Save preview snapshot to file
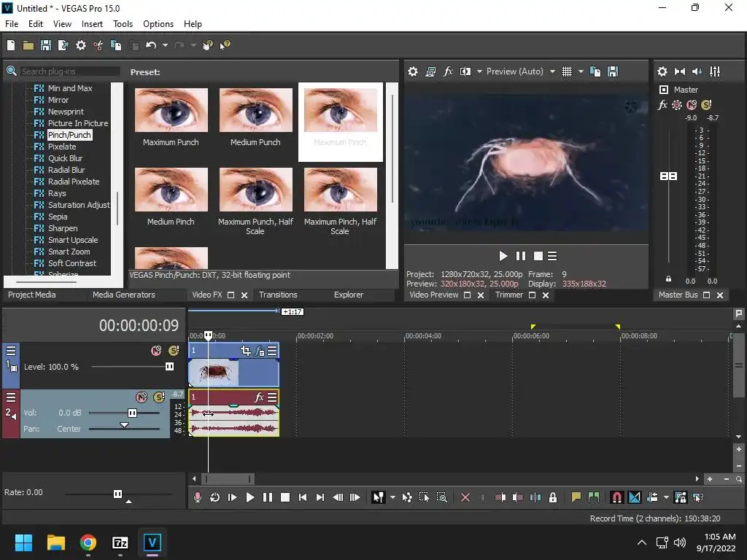Viewport: 747px width, 560px height. click(613, 71)
